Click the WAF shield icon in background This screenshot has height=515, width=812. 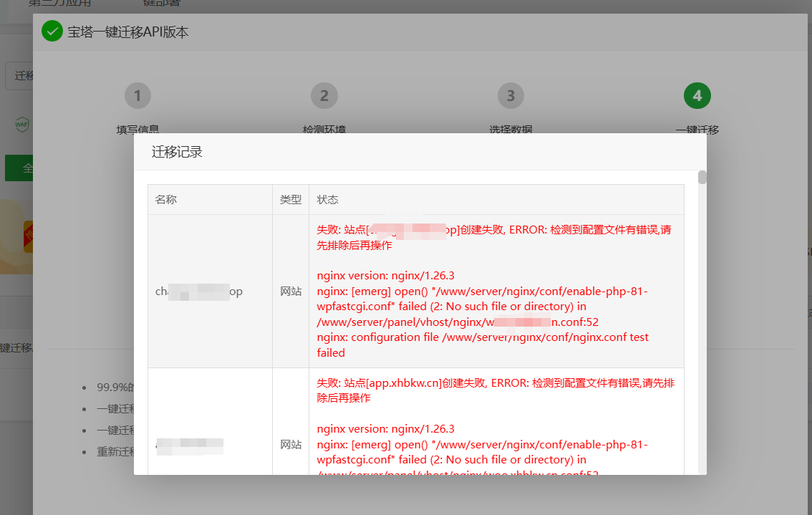[21, 125]
